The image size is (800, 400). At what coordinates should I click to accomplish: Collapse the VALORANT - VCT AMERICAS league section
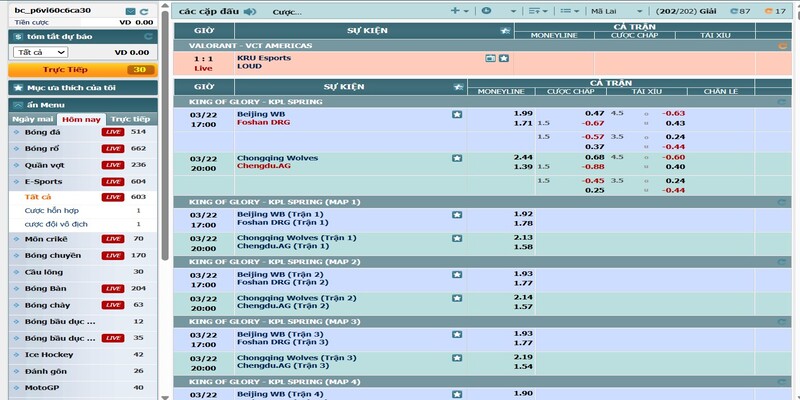[783, 46]
